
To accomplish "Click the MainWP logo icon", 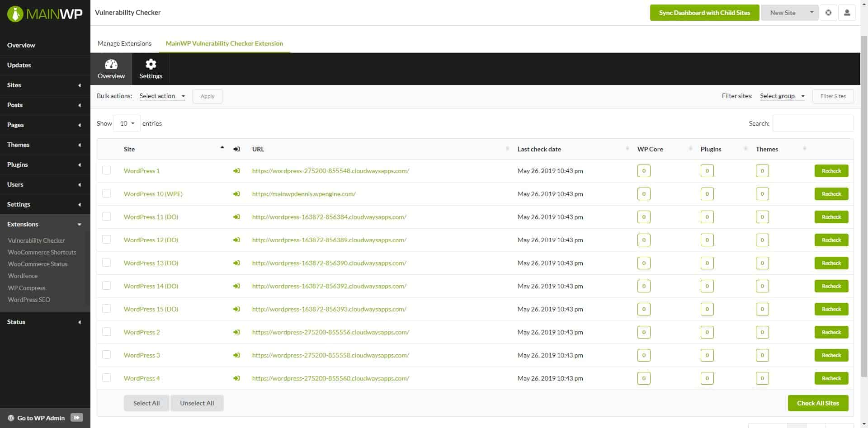I will point(16,13).
